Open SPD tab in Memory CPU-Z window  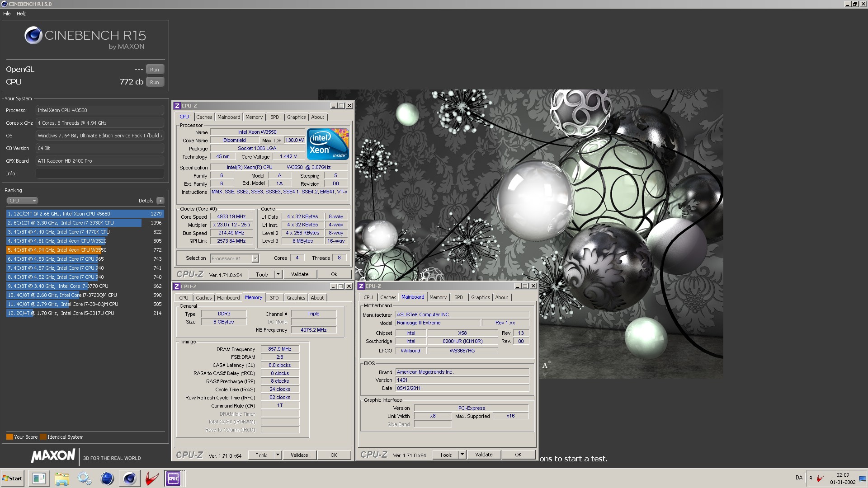click(x=274, y=298)
